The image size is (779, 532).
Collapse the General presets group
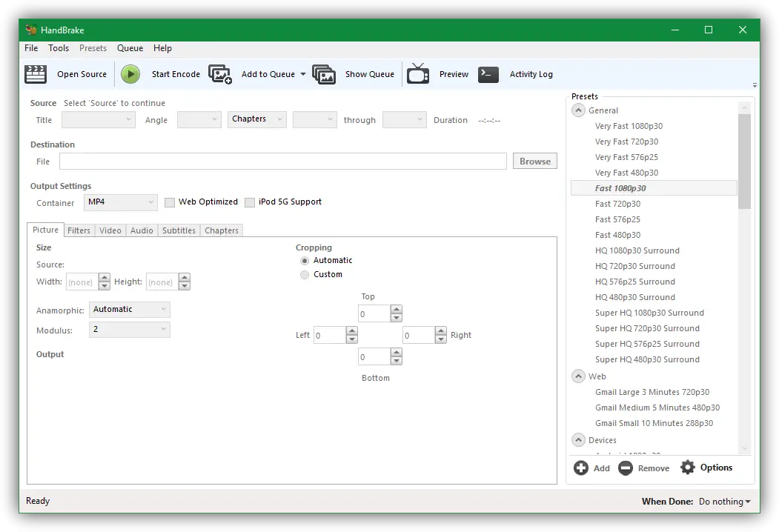tap(578, 110)
